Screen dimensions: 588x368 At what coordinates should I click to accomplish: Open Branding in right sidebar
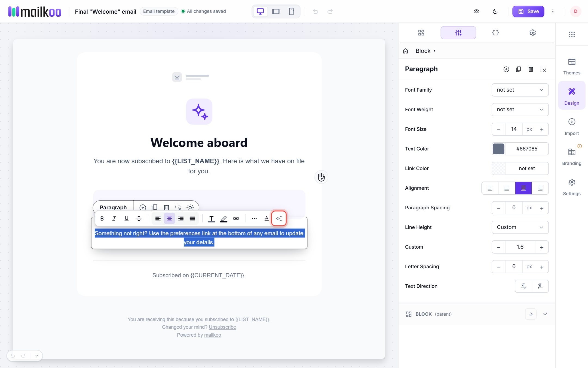(572, 157)
